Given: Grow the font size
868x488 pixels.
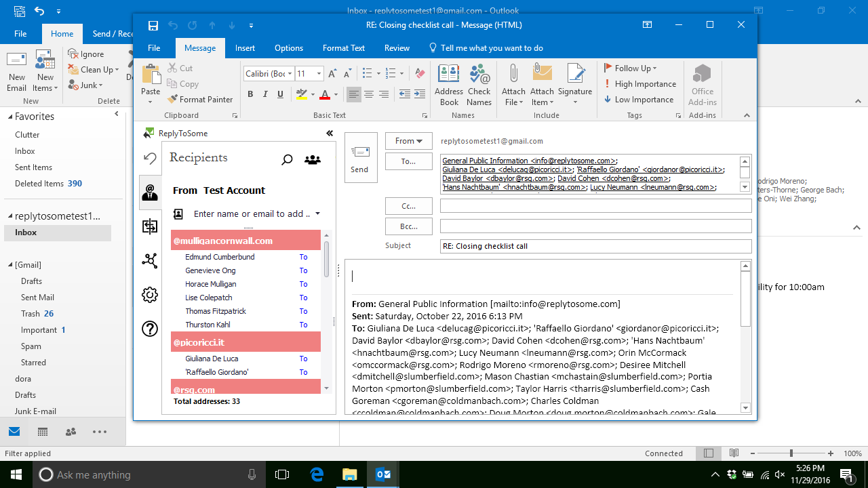Looking at the screenshot, I should pyautogui.click(x=332, y=73).
